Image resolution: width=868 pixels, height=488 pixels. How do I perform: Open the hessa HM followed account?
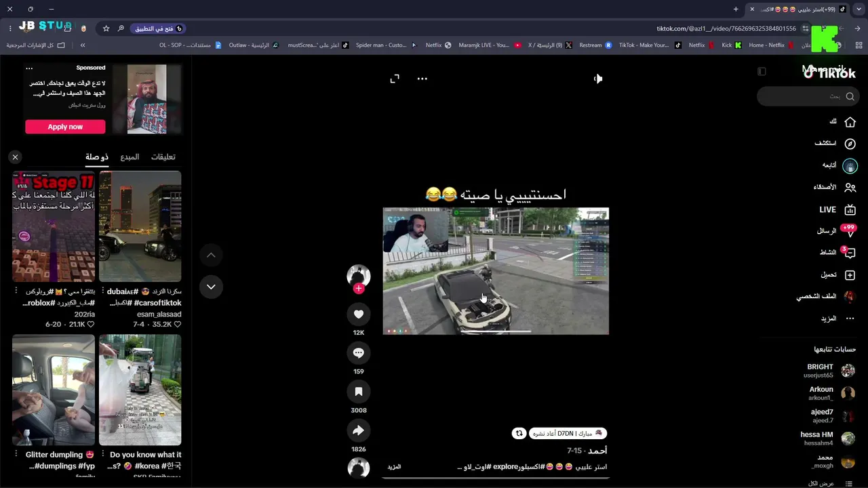pyautogui.click(x=828, y=439)
